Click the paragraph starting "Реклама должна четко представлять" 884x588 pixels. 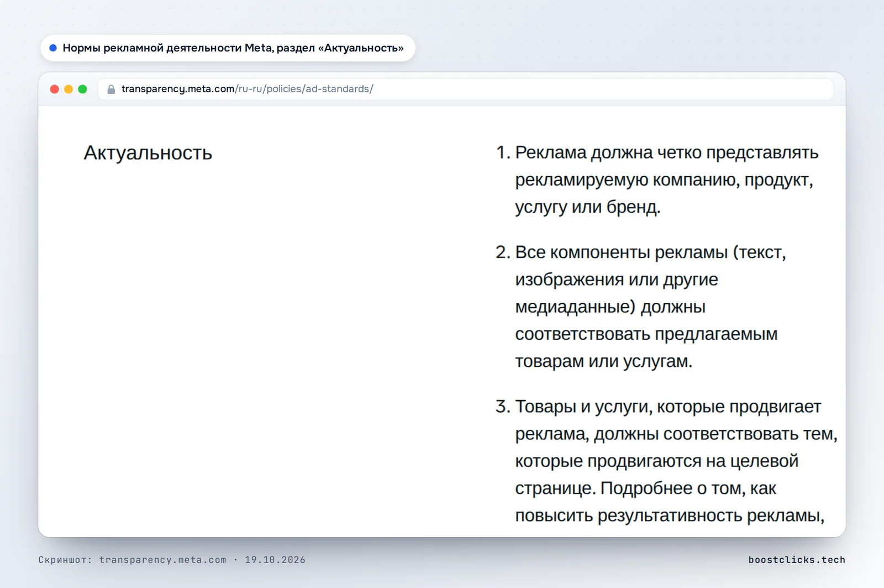pos(666,180)
